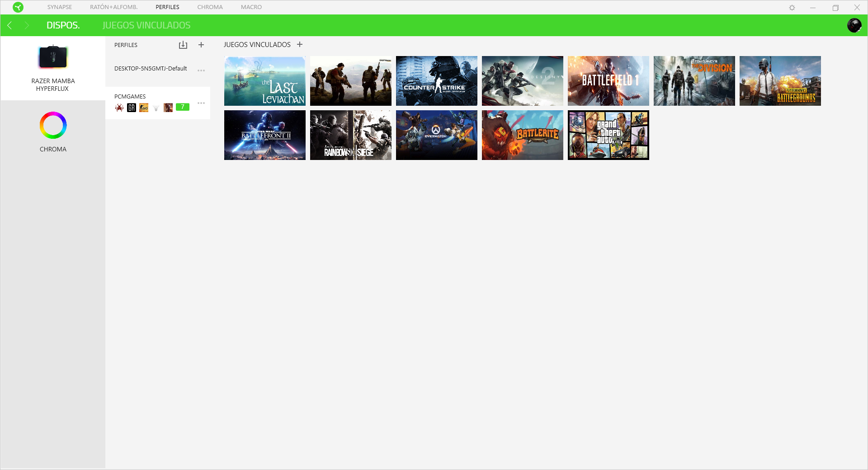Click the CS:GO icon in PCMGAMES

[144, 108]
